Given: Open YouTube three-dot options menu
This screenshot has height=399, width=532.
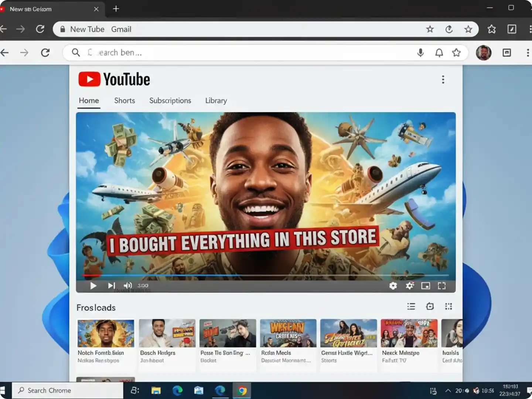Looking at the screenshot, I should (x=443, y=79).
